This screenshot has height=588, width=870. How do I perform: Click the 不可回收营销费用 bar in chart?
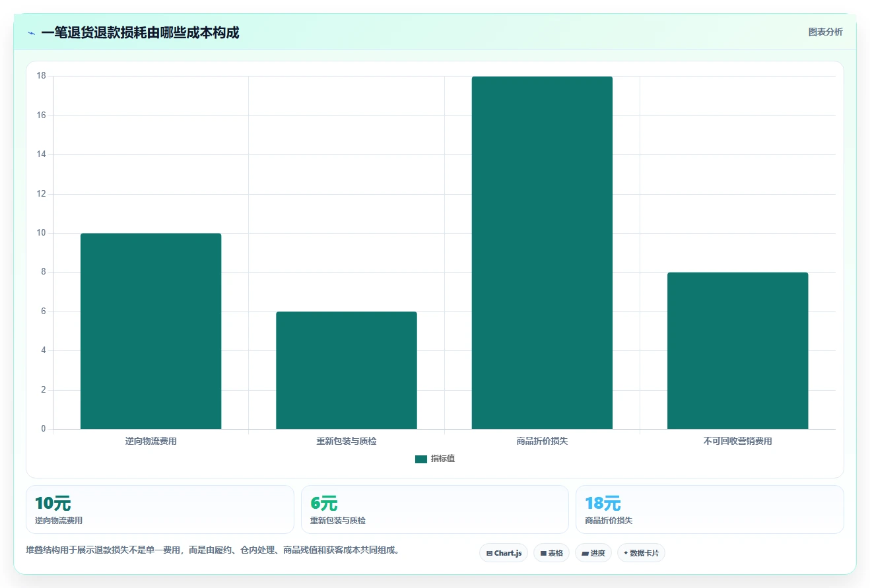click(737, 350)
